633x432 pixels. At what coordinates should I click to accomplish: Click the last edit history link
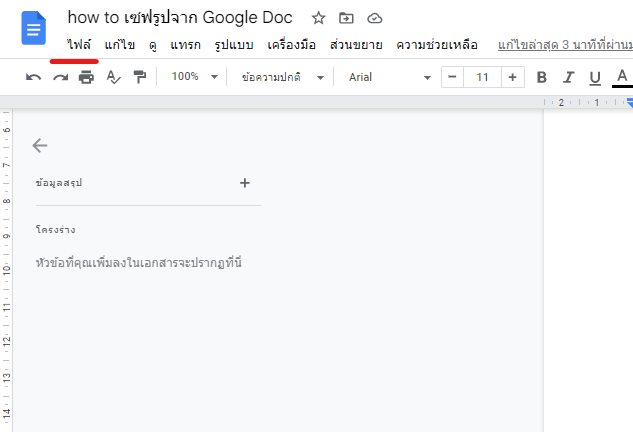[x=564, y=45]
